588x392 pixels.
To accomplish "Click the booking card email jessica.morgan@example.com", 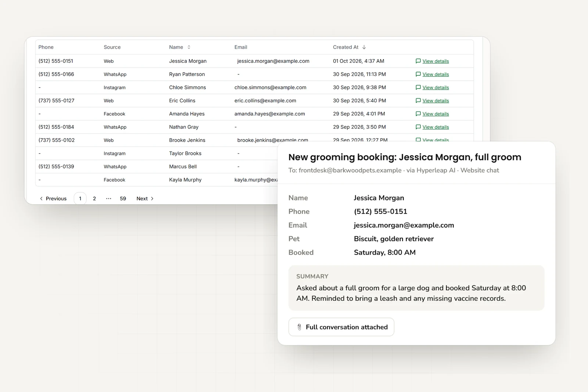I will (x=404, y=225).
